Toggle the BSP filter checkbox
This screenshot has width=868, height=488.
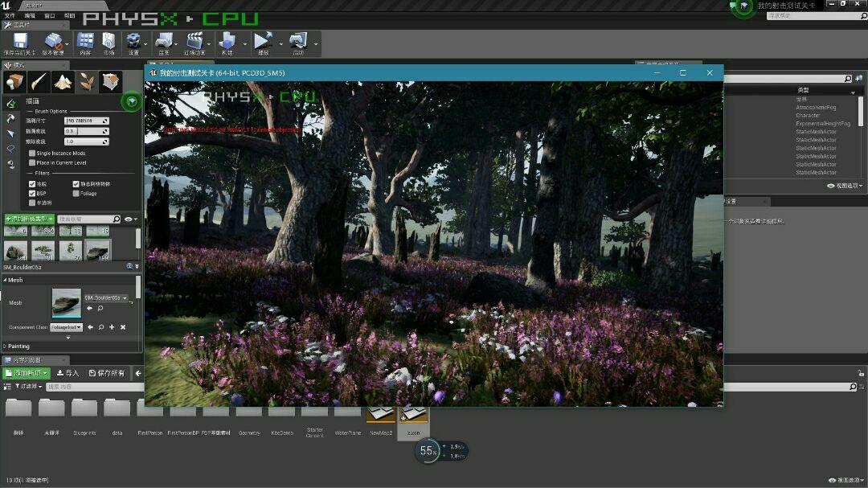32,193
